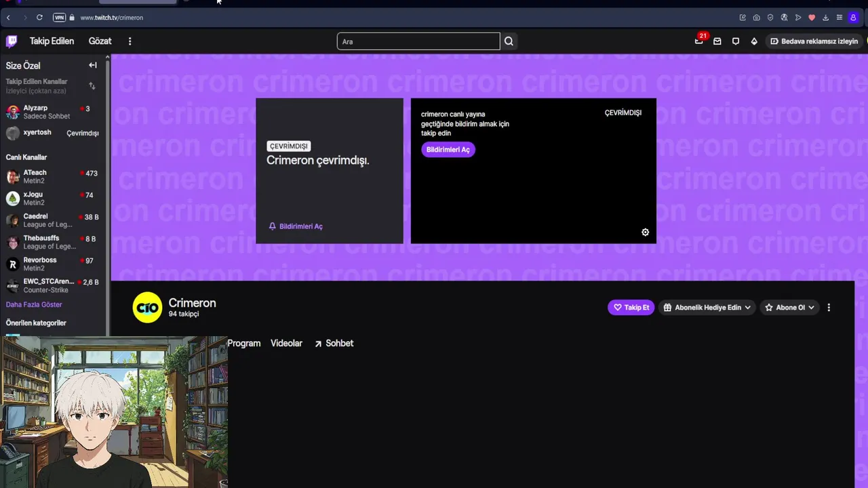868x488 pixels.
Task: Click Bedava reklamsız izleyin button
Action: [x=814, y=41]
